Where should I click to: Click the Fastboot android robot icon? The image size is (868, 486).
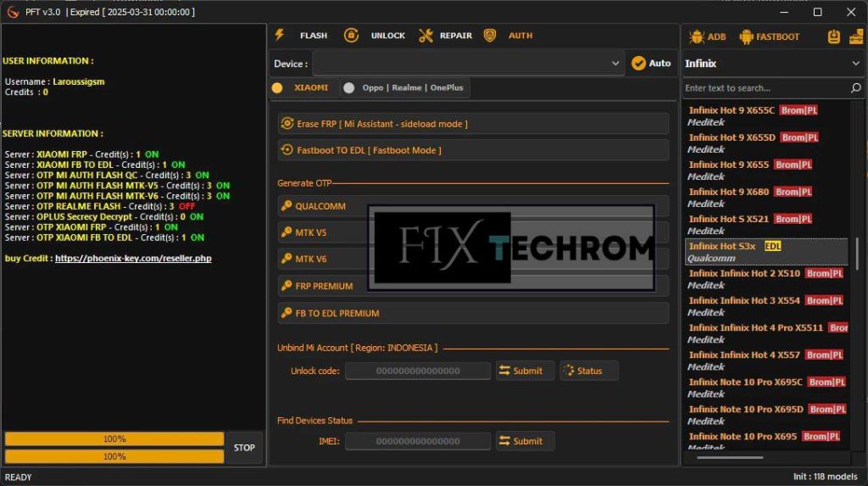(746, 36)
